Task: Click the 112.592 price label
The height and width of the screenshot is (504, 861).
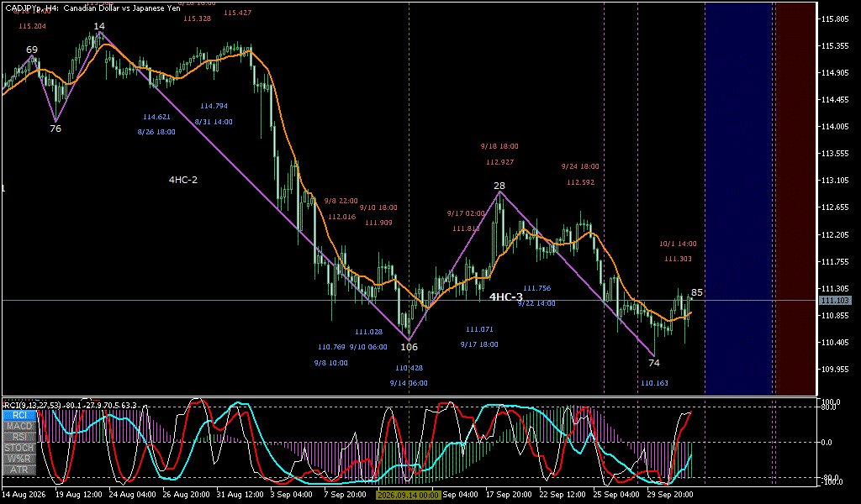Action: click(x=580, y=182)
